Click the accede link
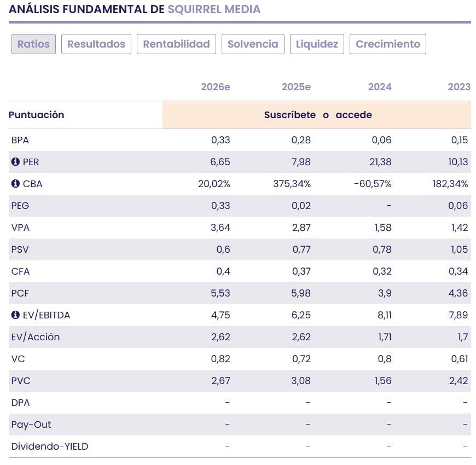This screenshot has height=465, width=476. 353,115
